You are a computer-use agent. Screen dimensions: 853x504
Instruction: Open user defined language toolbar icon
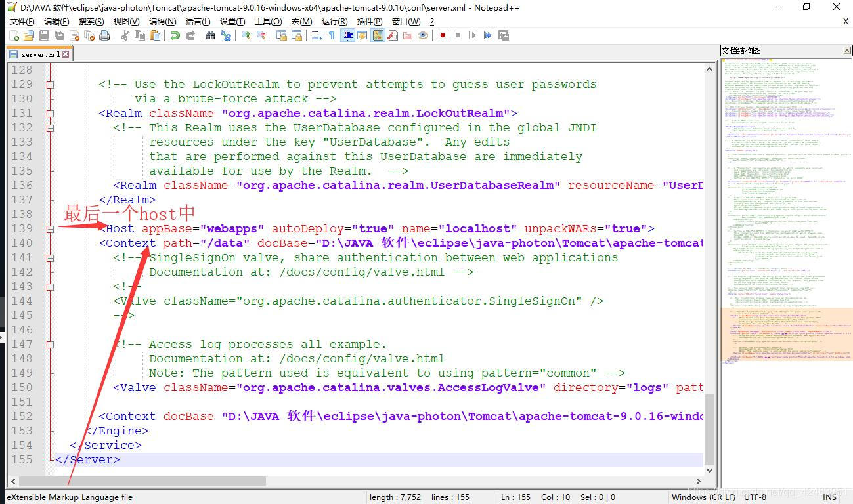click(x=362, y=35)
